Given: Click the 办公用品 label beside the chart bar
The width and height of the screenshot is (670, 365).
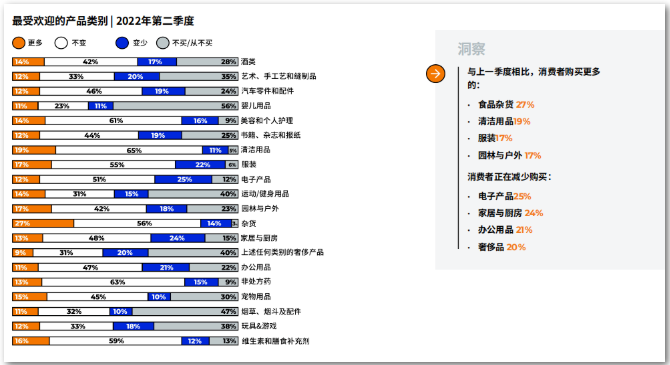Looking at the screenshot, I should coord(256,267).
